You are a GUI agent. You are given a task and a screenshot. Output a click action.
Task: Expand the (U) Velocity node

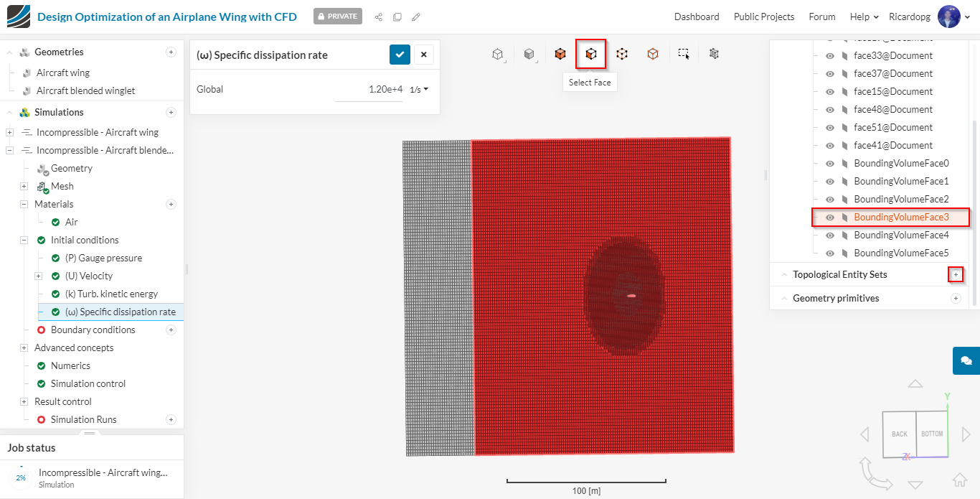click(x=38, y=276)
